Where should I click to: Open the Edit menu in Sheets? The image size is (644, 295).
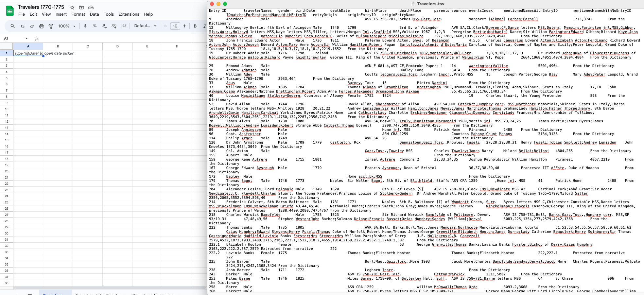click(33, 14)
